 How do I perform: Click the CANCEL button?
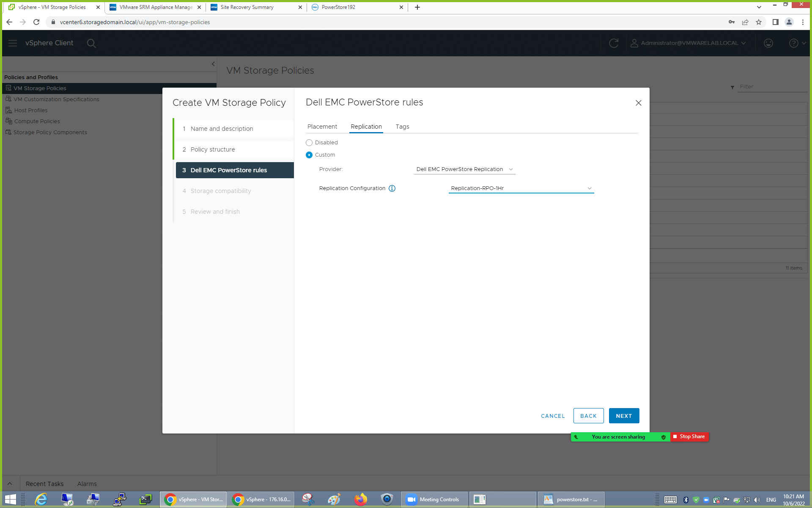pos(553,416)
